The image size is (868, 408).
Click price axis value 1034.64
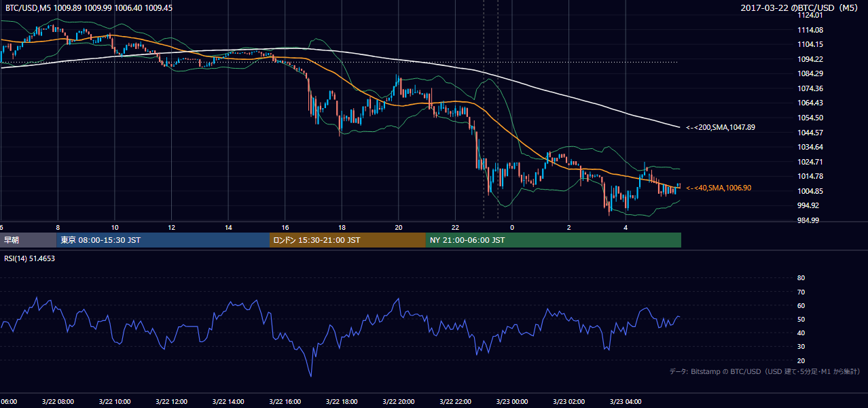click(810, 147)
